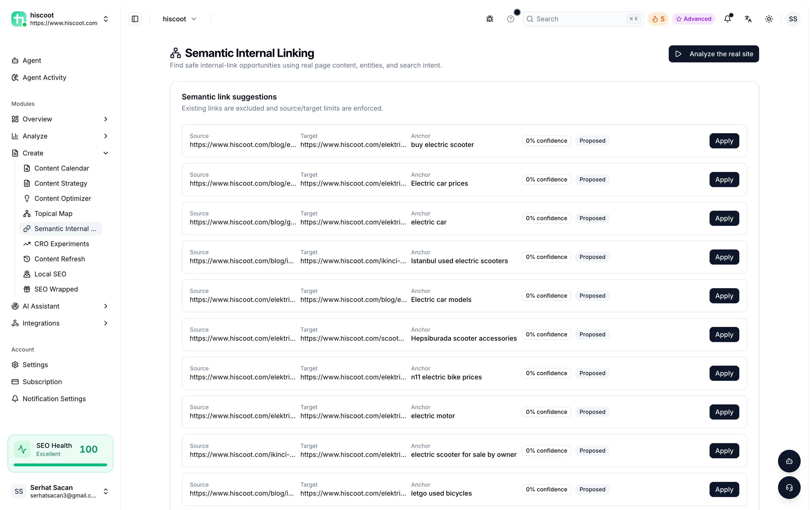
Task: Open Agent Activity in the sidebar
Action: [x=60, y=77]
